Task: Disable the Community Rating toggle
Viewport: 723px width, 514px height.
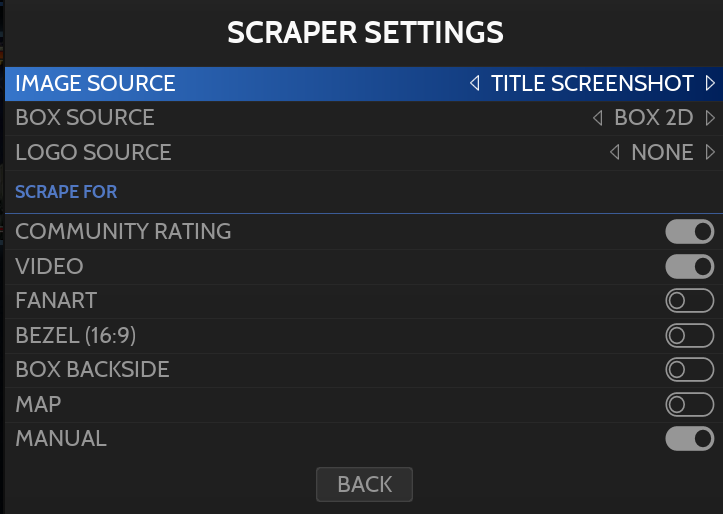Action: (690, 232)
